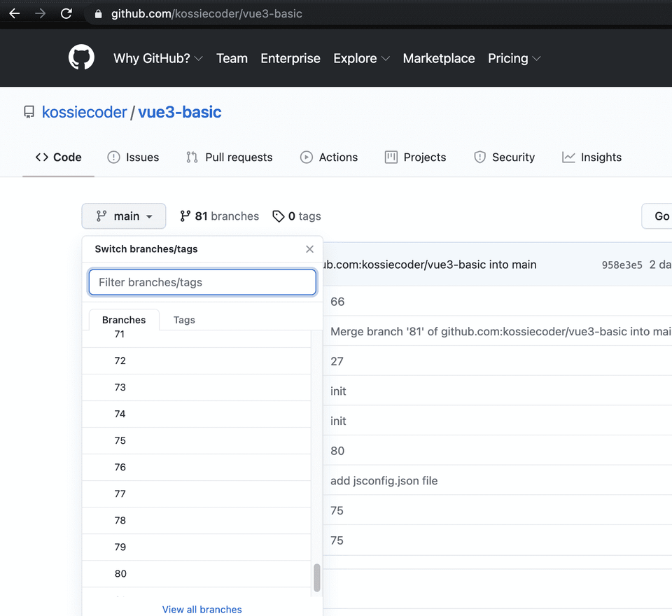This screenshot has width=672, height=616.
Task: Go back using browser back arrow
Action: point(14,13)
